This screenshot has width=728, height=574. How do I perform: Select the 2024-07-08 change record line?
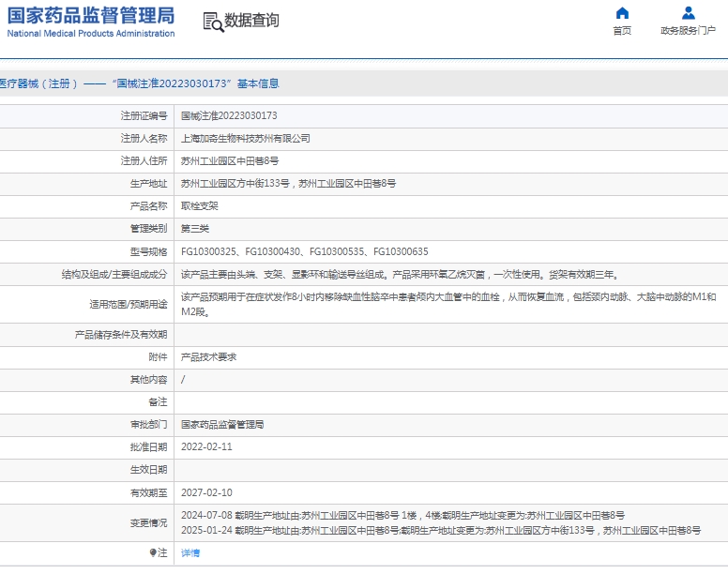(x=403, y=515)
